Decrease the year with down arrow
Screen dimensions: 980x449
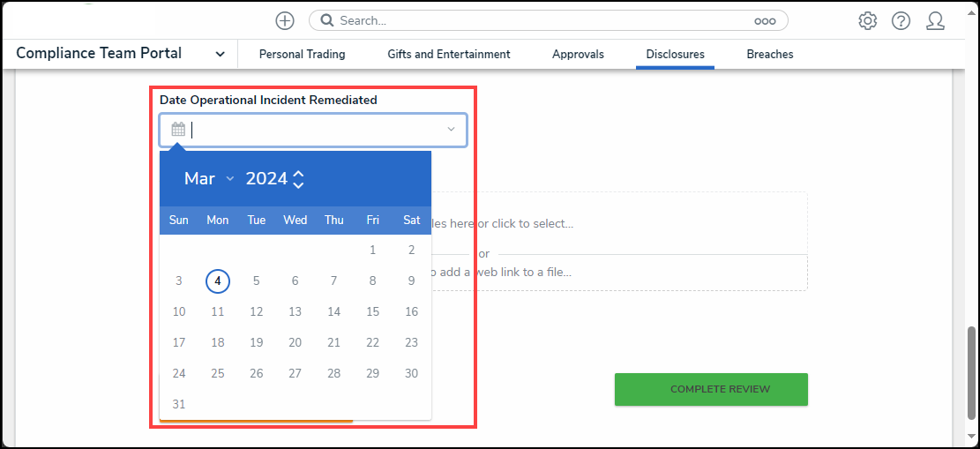[x=299, y=184]
